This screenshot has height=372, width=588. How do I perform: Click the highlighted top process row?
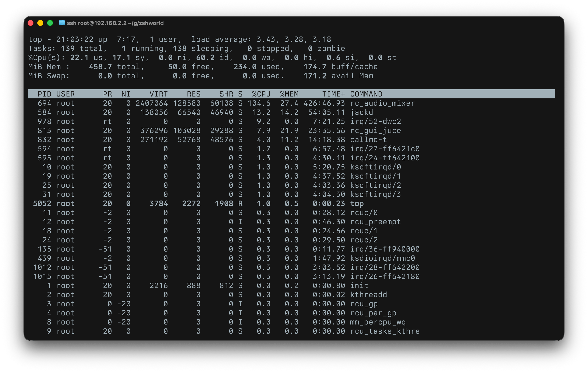357,203
